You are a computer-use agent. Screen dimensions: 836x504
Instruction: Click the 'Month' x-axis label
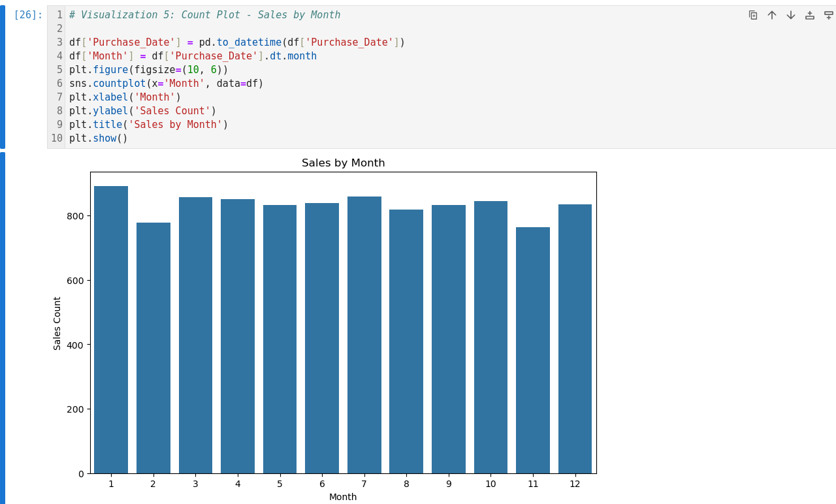[x=343, y=497]
